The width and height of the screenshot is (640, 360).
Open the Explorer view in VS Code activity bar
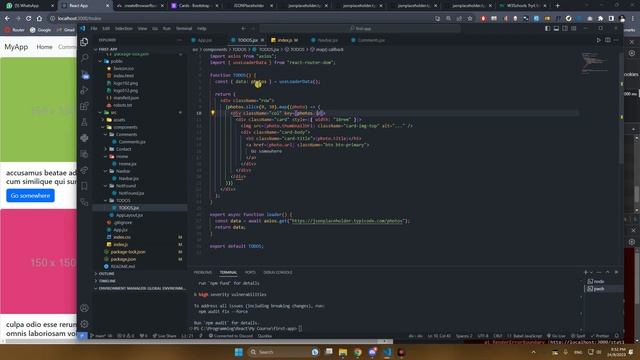coord(84,42)
